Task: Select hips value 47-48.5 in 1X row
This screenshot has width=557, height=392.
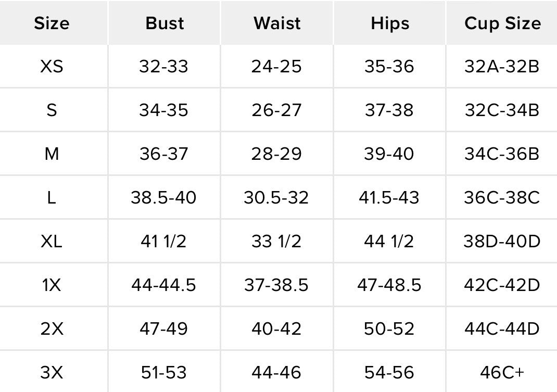Action: click(x=389, y=285)
